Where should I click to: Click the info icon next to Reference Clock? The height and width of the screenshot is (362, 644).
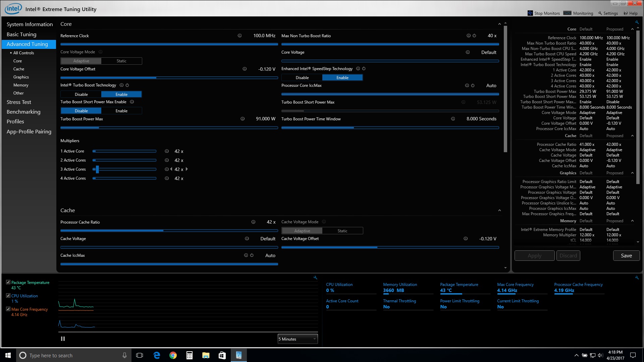239,36
